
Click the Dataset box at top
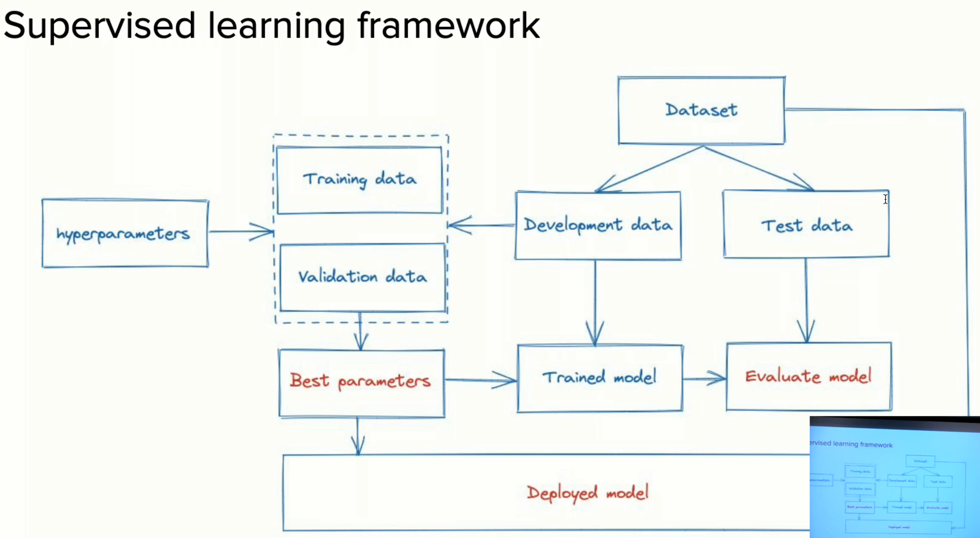[x=700, y=111]
